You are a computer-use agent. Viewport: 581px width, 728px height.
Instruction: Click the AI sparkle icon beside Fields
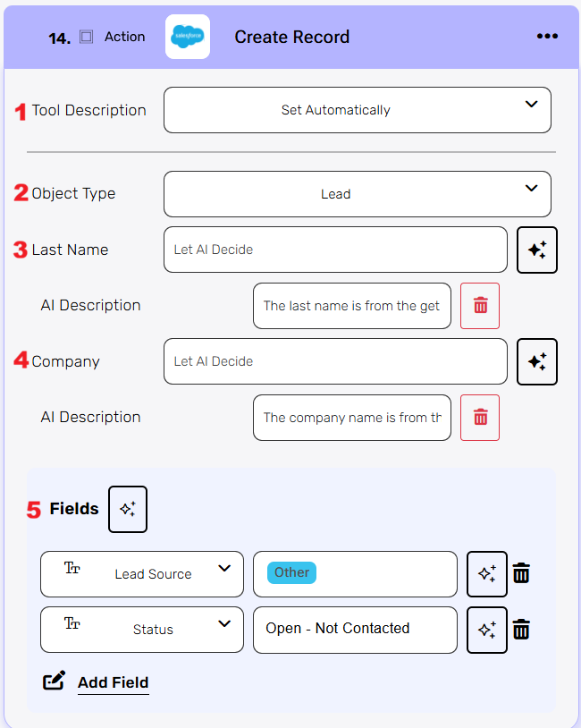coord(128,510)
